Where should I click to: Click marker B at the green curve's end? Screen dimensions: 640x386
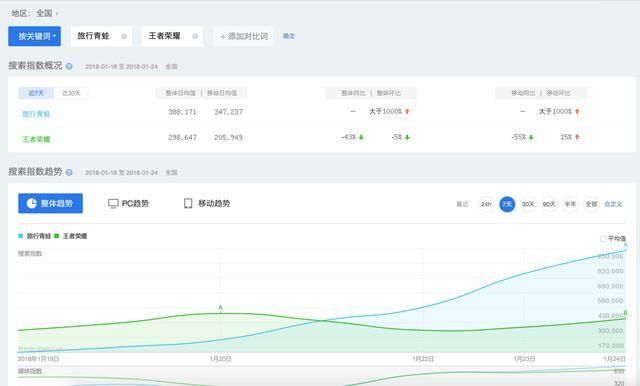click(x=625, y=313)
